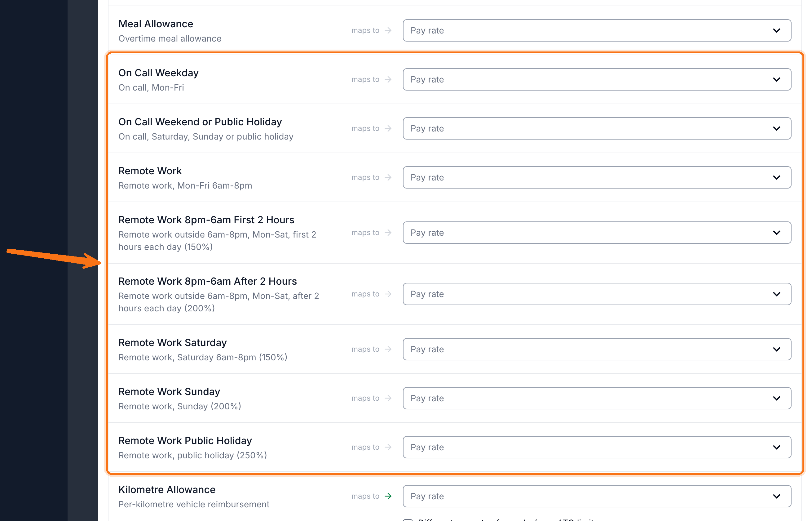Click the maps-to arrow for Remote Work Mon-Fri 6am-8pm

click(388, 177)
